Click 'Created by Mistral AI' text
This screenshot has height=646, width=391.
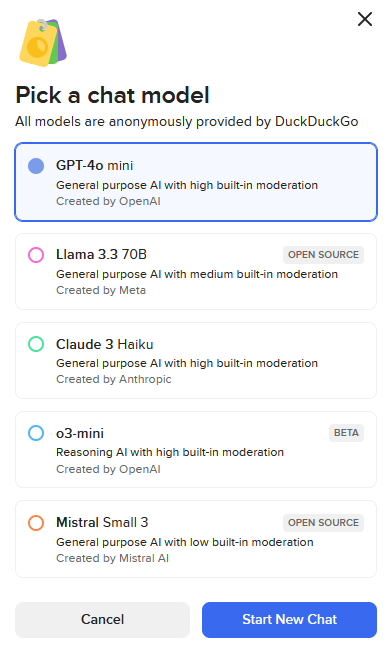[112, 558]
